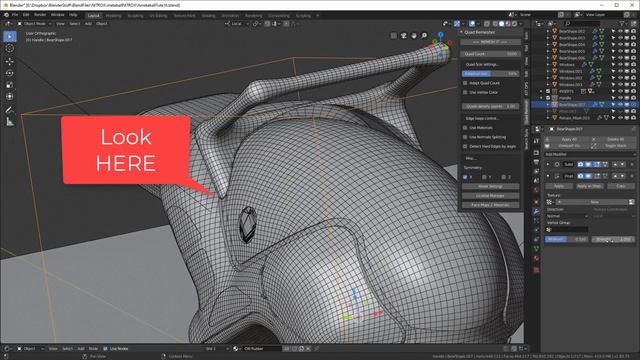Enable the Use Normals Splitting checkbox
Viewport: 640px width, 360px height.
point(465,137)
